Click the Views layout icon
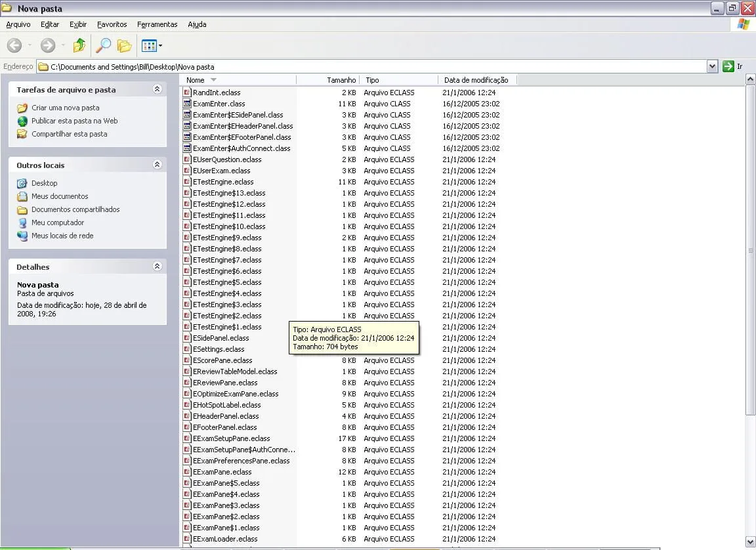Screen dimensions: 756x550 pos(149,45)
